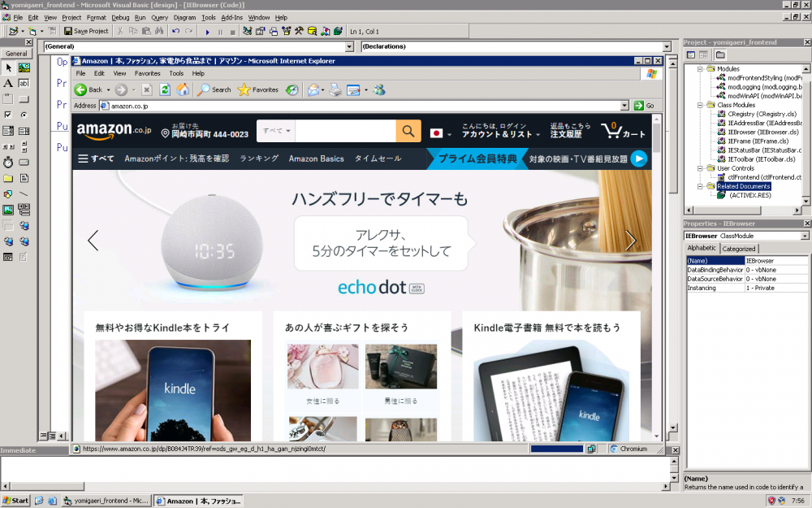Click the Amazon search input field
Viewport: 812px width, 508px height.
click(347, 131)
